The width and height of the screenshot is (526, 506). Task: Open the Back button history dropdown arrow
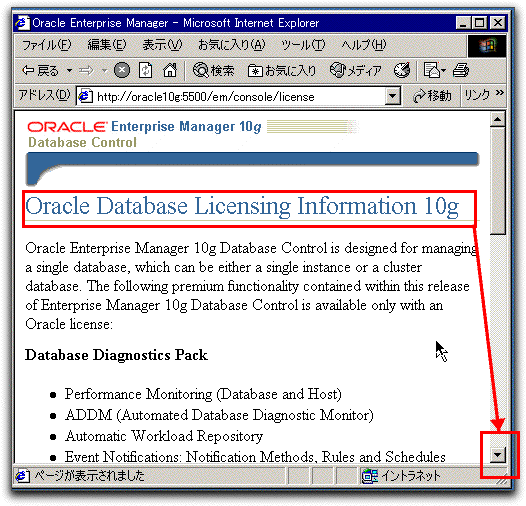pos(69,71)
